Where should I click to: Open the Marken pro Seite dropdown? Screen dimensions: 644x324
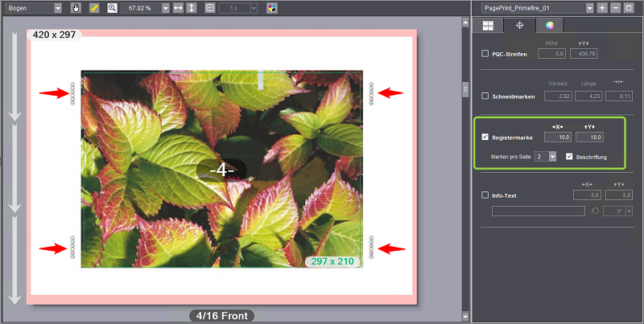(x=552, y=156)
